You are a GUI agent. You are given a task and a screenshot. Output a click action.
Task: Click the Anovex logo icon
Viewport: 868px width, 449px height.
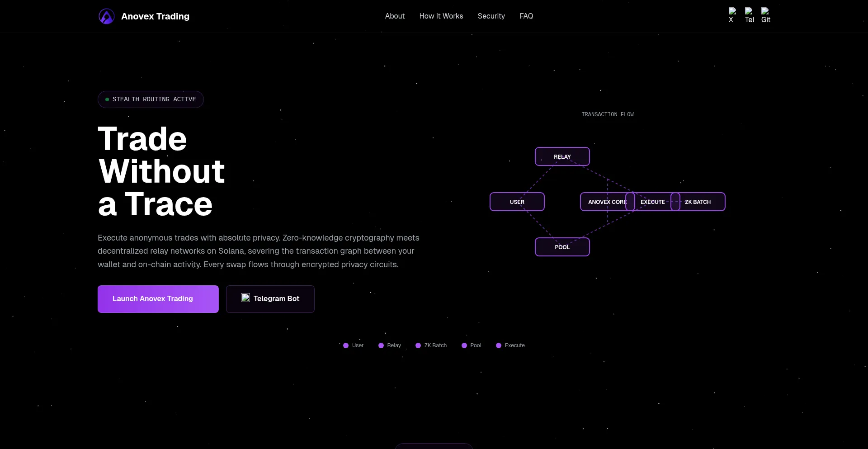tap(107, 16)
